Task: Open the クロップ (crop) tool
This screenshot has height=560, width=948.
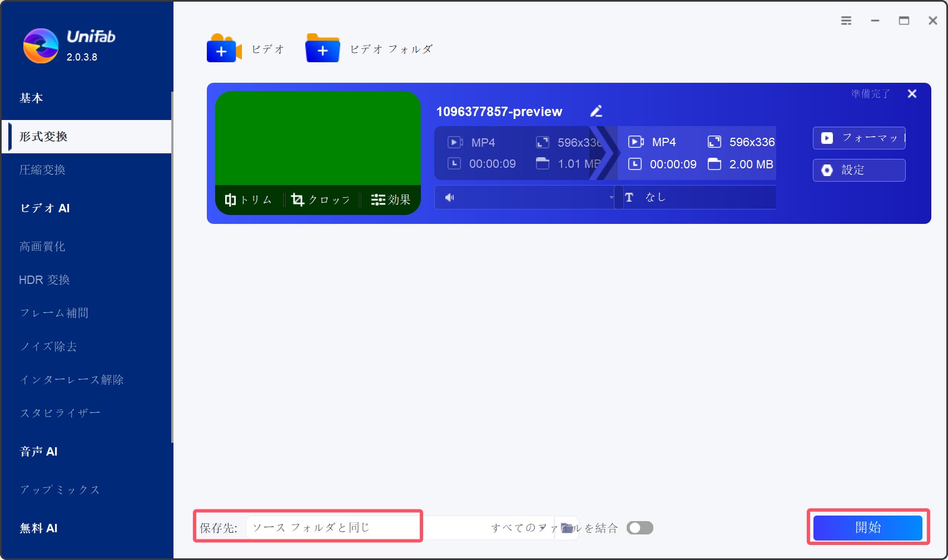Action: click(321, 199)
